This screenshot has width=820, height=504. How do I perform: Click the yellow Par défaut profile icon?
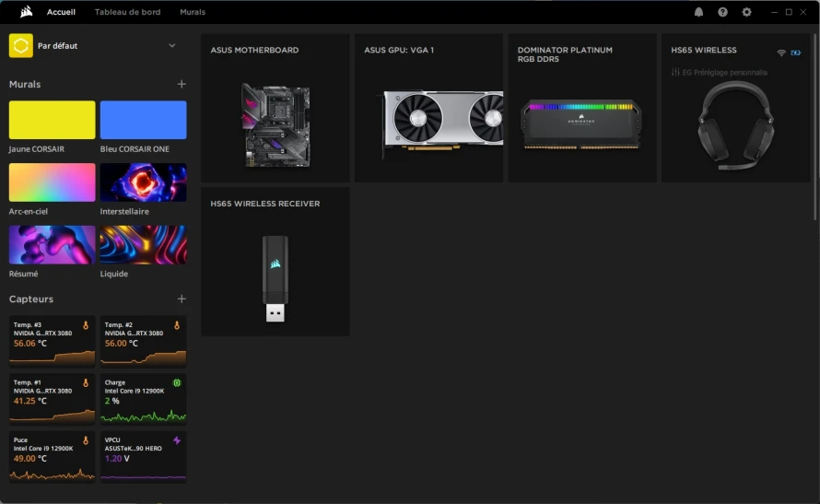pos(21,45)
